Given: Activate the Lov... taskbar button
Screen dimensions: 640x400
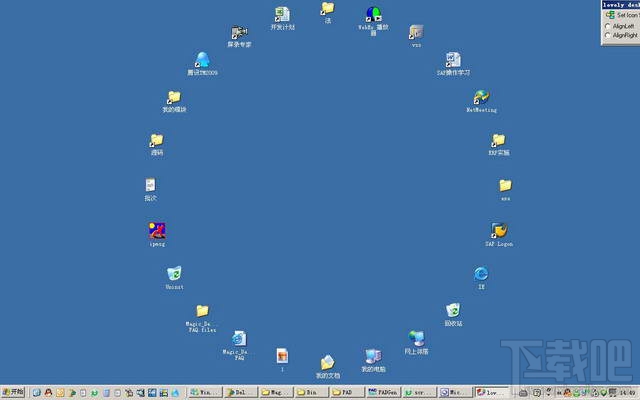Looking at the screenshot, I should click(x=492, y=392).
